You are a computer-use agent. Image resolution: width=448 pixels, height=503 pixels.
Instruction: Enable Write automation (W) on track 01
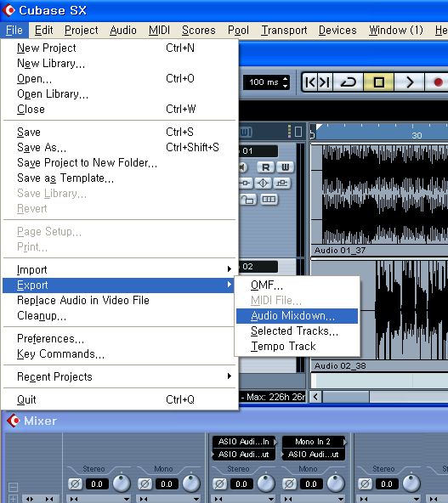point(285,167)
